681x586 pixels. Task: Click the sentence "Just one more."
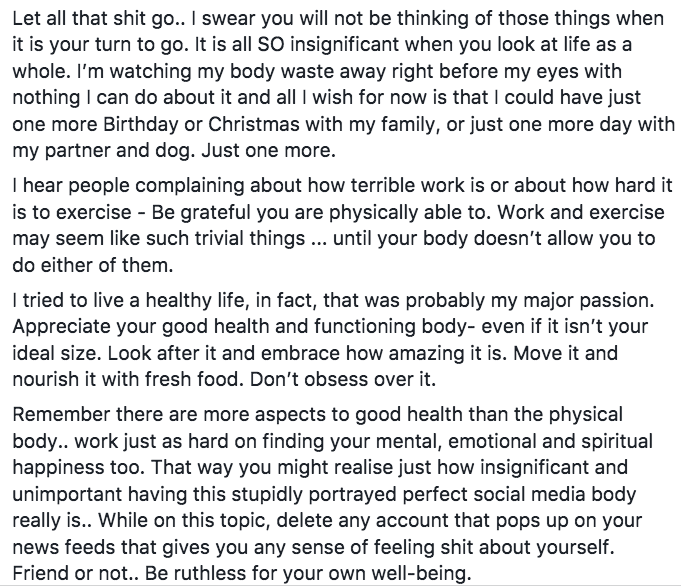pyautogui.click(x=268, y=151)
